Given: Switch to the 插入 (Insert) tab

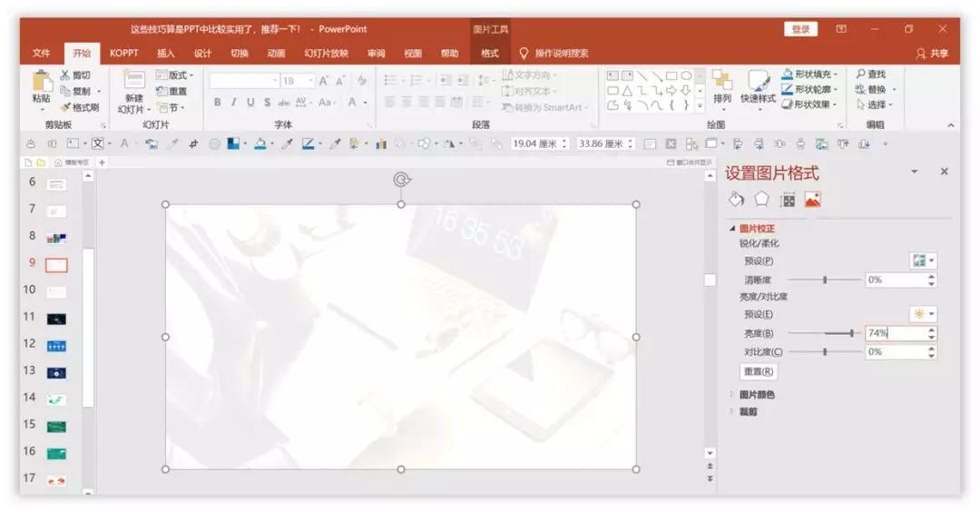Looking at the screenshot, I should click(166, 54).
